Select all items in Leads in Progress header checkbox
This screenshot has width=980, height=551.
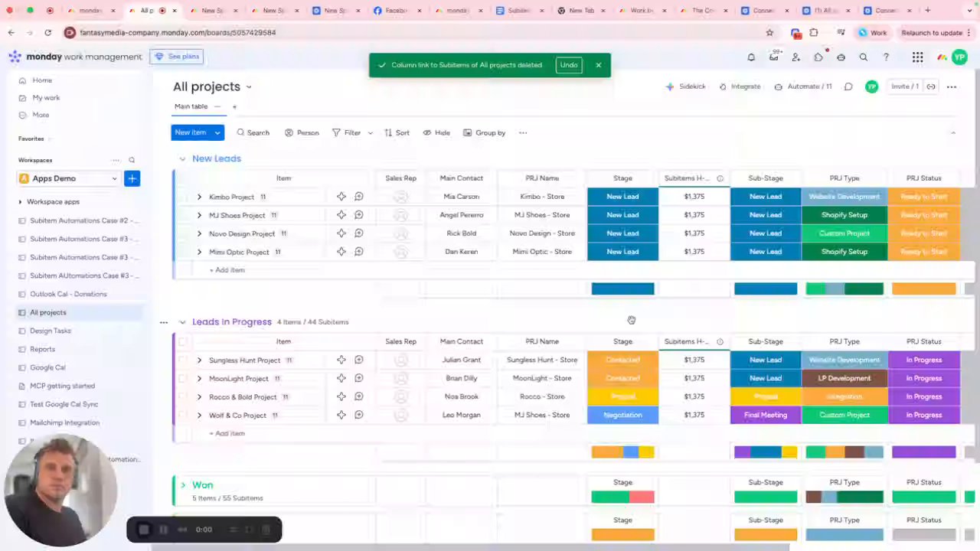tap(182, 341)
